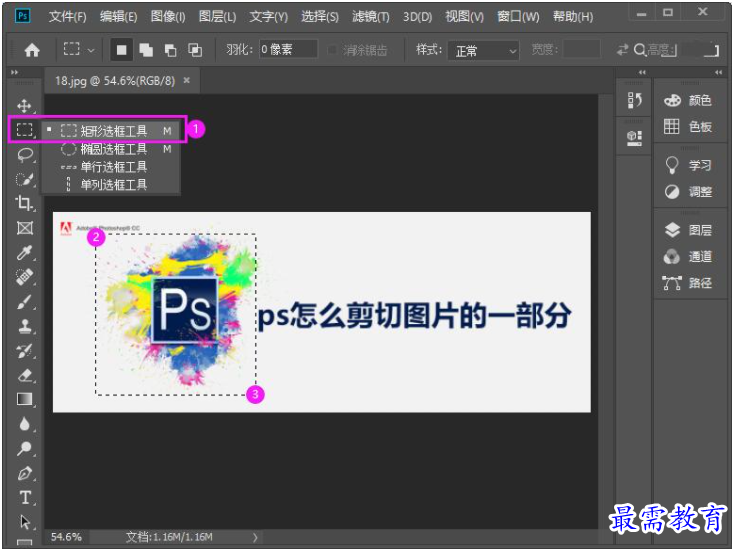
Task: Open the 文件(F) menu
Action: [x=67, y=17]
